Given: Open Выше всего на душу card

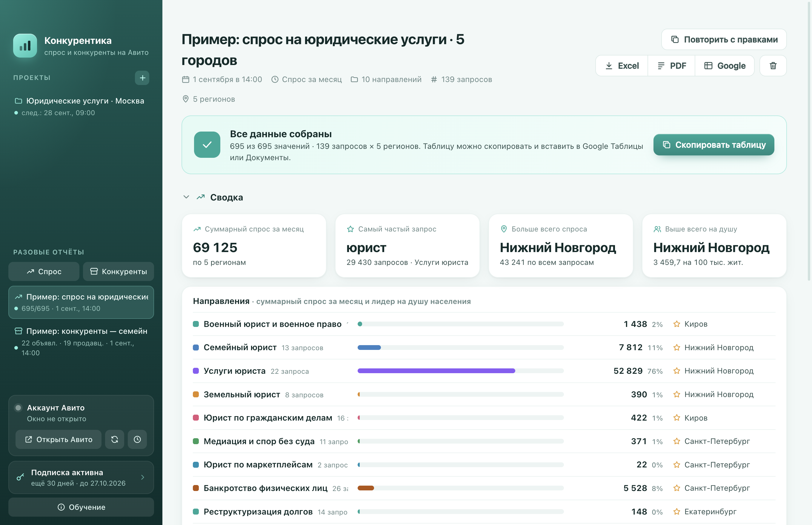Looking at the screenshot, I should 714,246.
